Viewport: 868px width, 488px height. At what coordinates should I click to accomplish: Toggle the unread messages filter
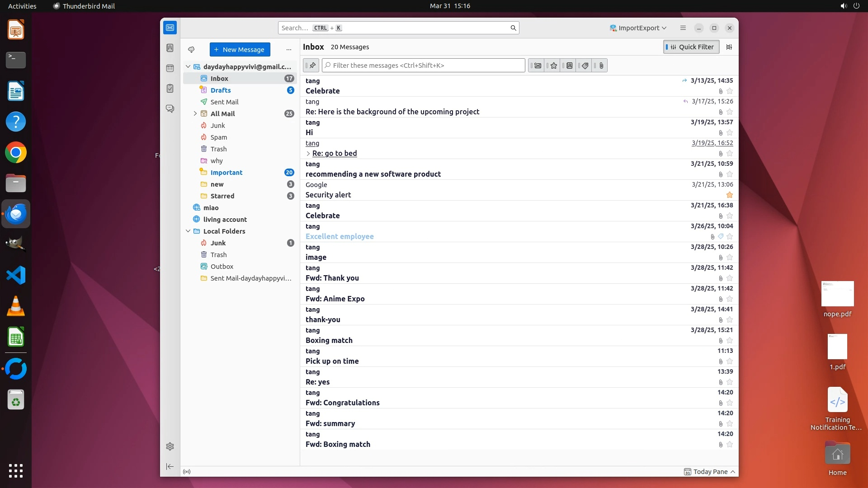click(538, 66)
